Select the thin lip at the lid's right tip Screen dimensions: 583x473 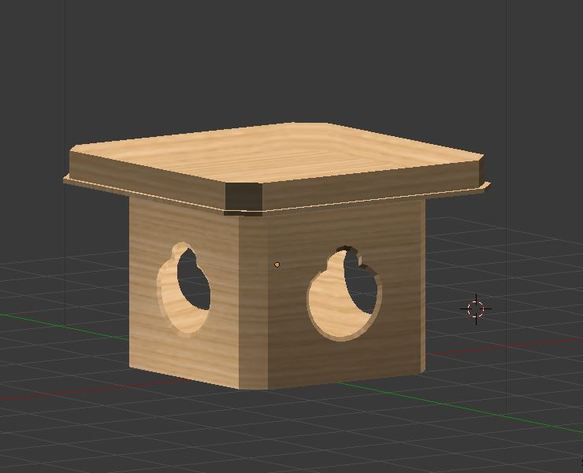485,185
